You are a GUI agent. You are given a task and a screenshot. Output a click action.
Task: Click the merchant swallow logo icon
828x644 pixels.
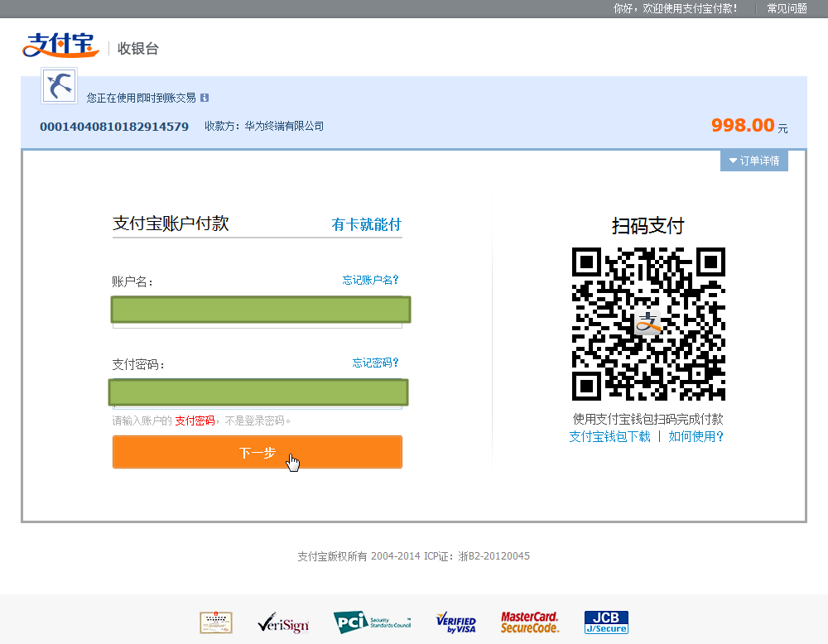pyautogui.click(x=60, y=85)
